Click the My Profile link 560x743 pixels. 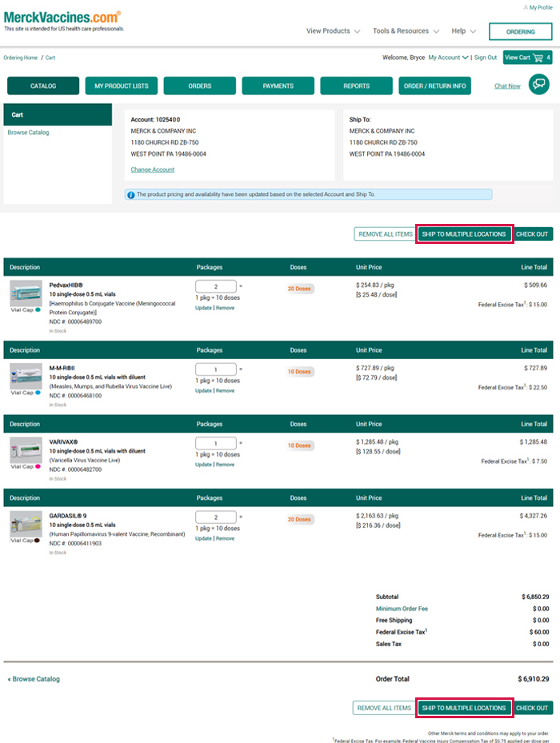point(541,7)
